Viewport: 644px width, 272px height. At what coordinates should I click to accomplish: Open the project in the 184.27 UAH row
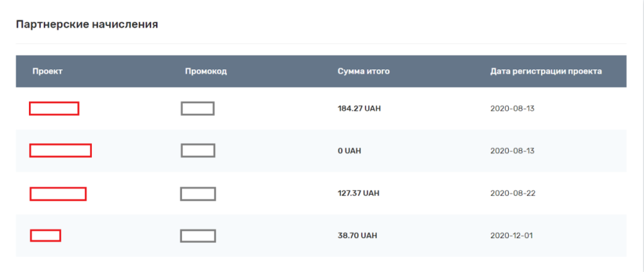[x=54, y=108]
